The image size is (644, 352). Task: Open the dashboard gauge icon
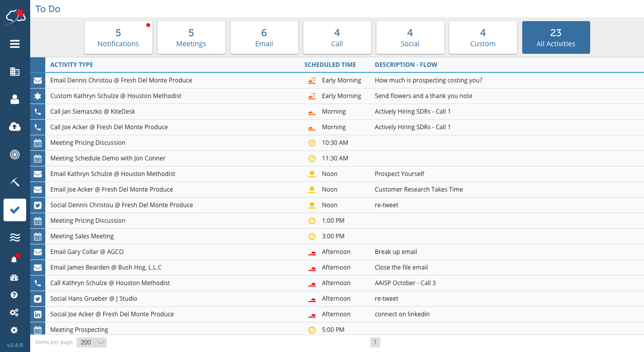coord(14,278)
